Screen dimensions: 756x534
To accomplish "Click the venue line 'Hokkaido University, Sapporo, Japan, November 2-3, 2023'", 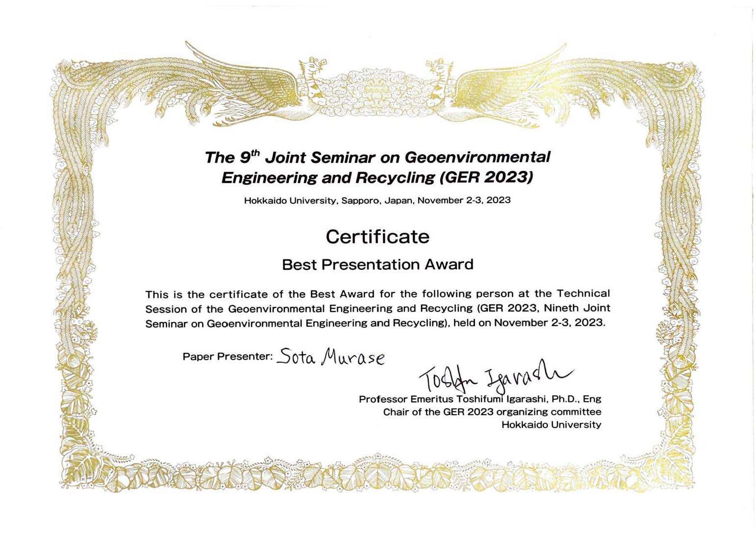I will pyautogui.click(x=377, y=201).
